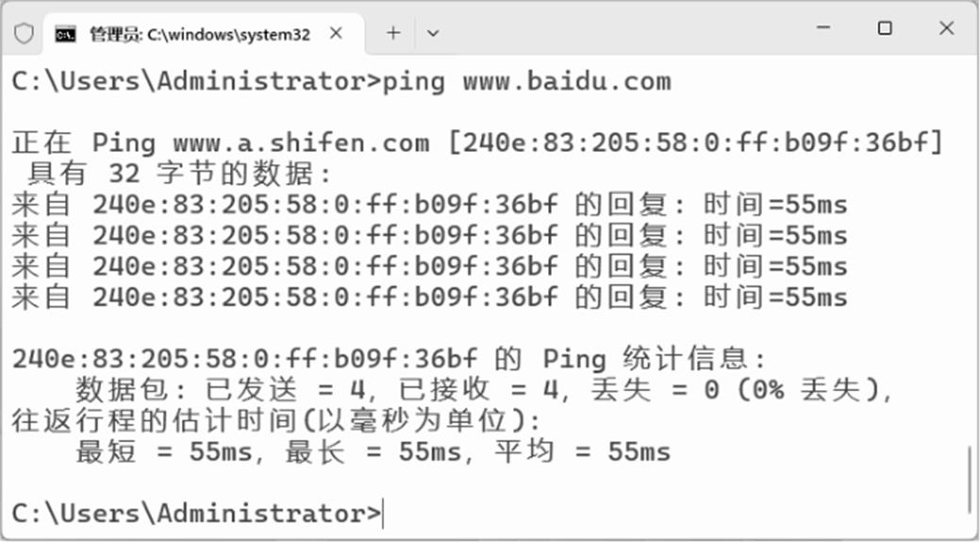Minimize the terminal window
The height and width of the screenshot is (542, 980).
click(x=822, y=29)
